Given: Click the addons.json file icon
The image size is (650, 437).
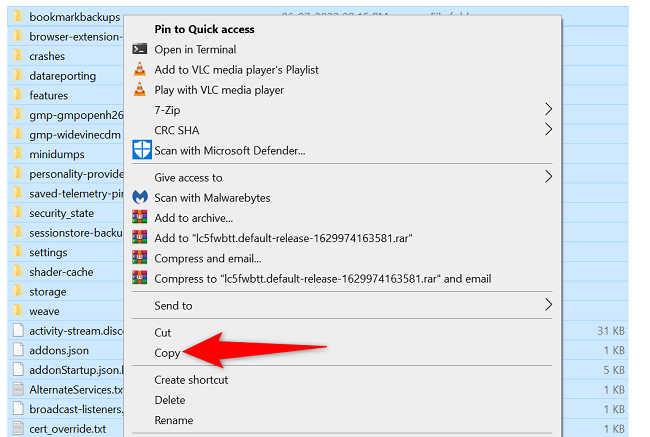Looking at the screenshot, I should click(x=17, y=350).
